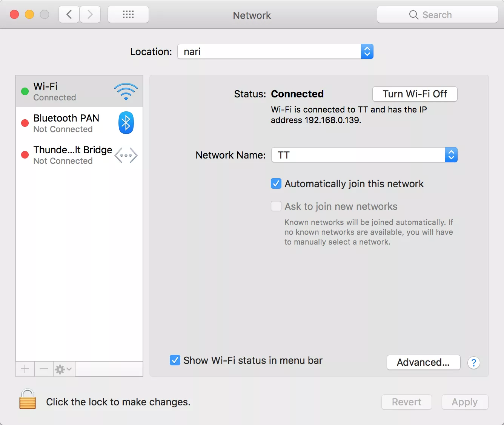The width and height of the screenshot is (504, 425).
Task: Click the Bluetooth icon in sidebar
Action: [126, 123]
